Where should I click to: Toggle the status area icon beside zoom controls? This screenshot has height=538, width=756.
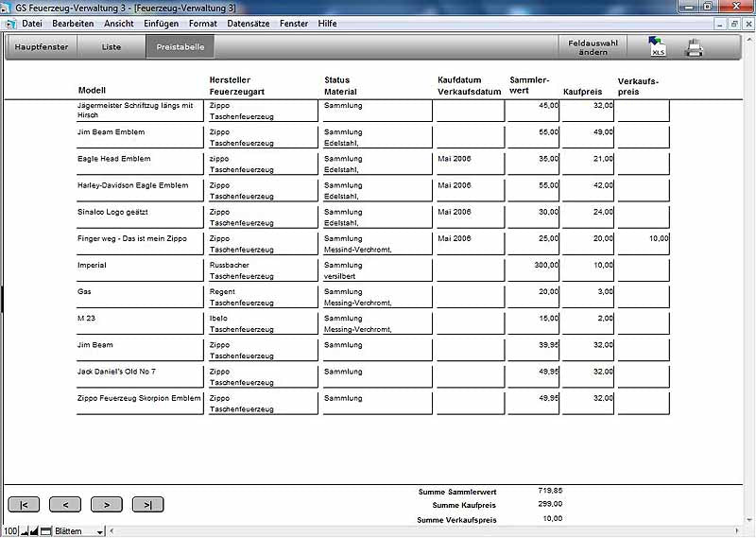coord(45,531)
